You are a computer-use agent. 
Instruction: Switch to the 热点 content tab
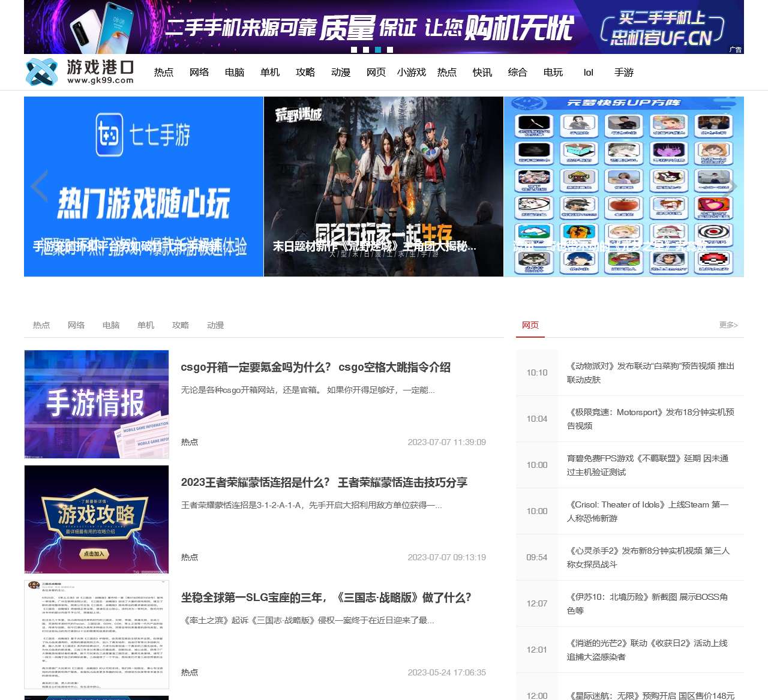tap(41, 325)
